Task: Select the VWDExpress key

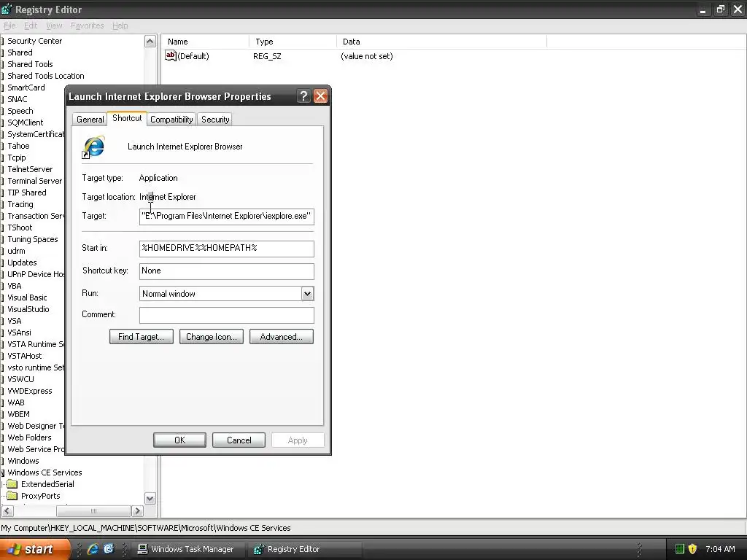Action: point(30,391)
